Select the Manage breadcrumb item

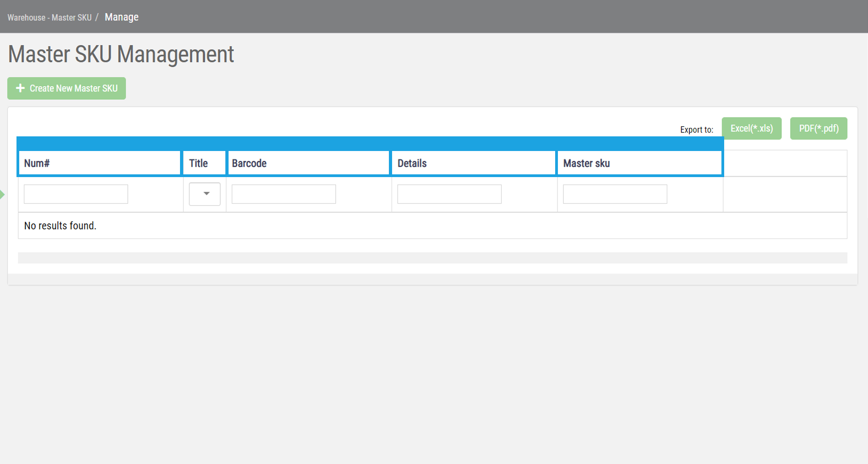[x=121, y=17]
